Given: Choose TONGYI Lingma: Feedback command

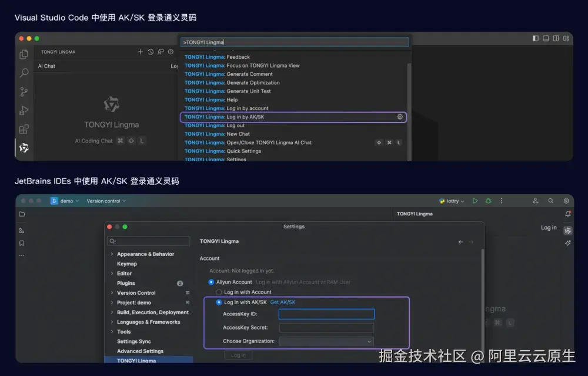Looking at the screenshot, I should pos(293,57).
